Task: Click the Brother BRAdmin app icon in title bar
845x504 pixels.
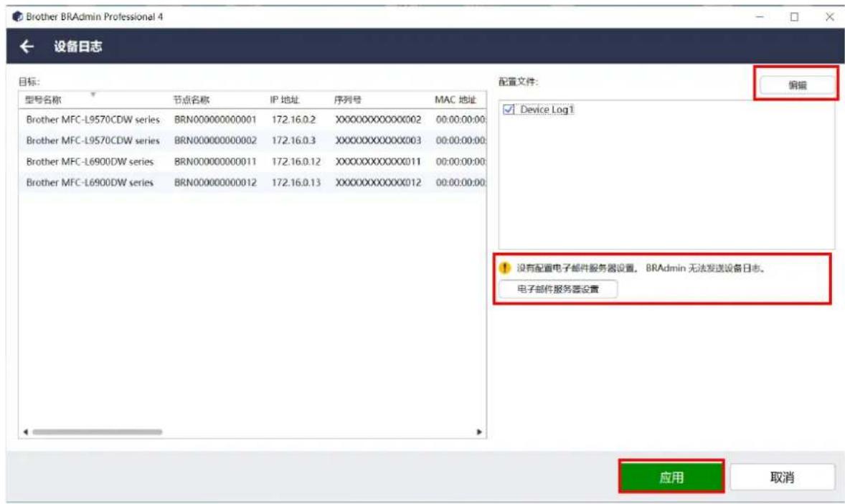Action: [17, 16]
